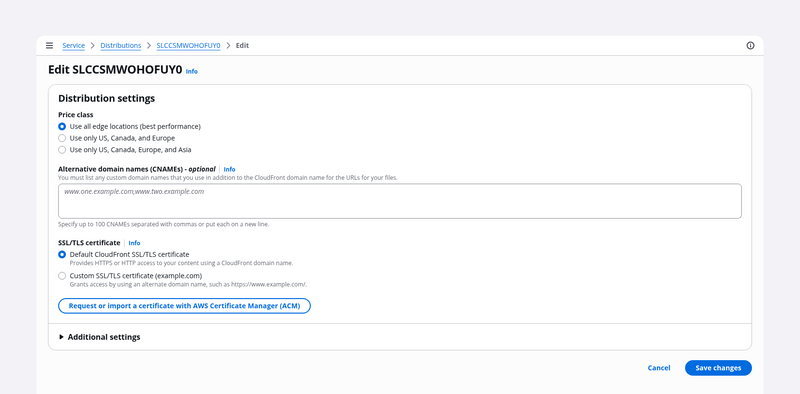Image resolution: width=800 pixels, height=394 pixels.
Task: Choose Use only US, Canada, and Europe
Action: pyautogui.click(x=62, y=138)
